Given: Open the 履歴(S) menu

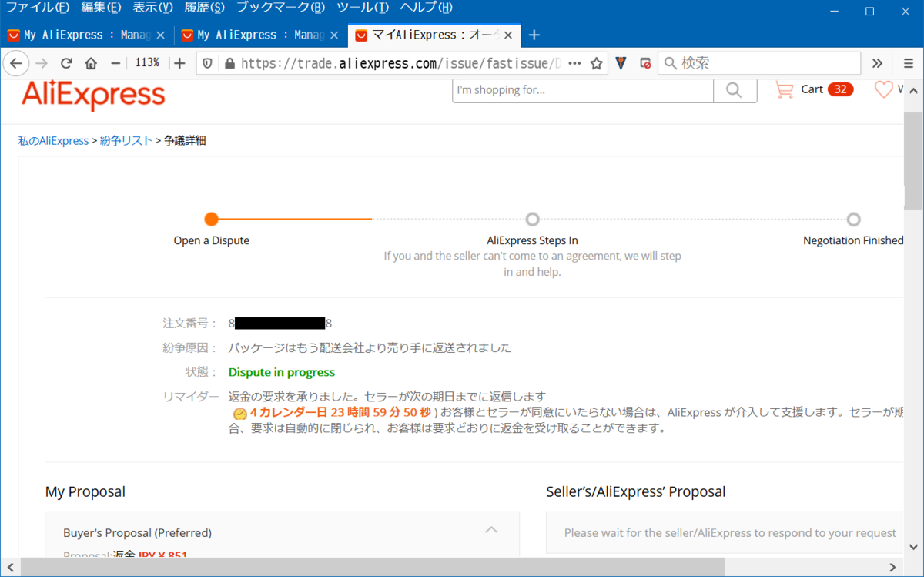Looking at the screenshot, I should click(x=204, y=9).
